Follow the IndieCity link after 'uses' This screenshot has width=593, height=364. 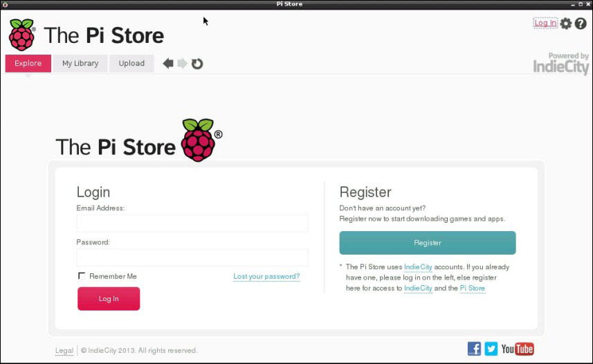click(418, 267)
